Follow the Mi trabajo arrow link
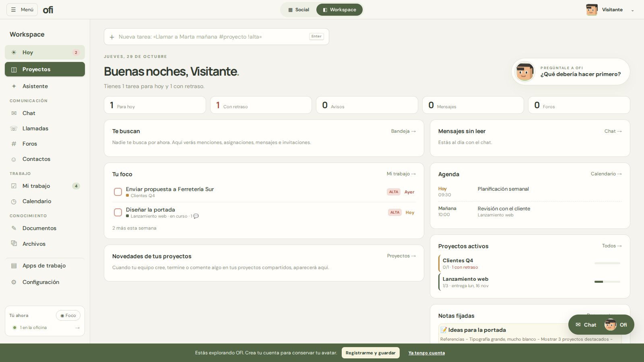The height and width of the screenshot is (362, 644). (x=401, y=174)
